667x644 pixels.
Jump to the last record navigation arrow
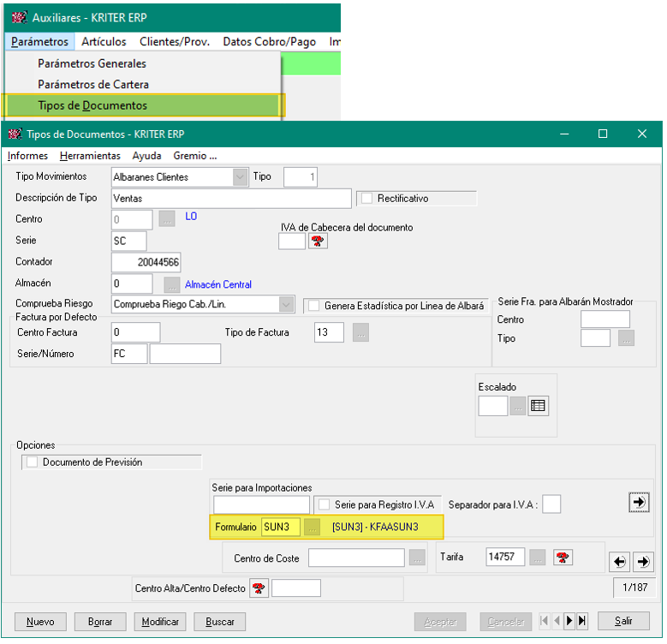583,621
